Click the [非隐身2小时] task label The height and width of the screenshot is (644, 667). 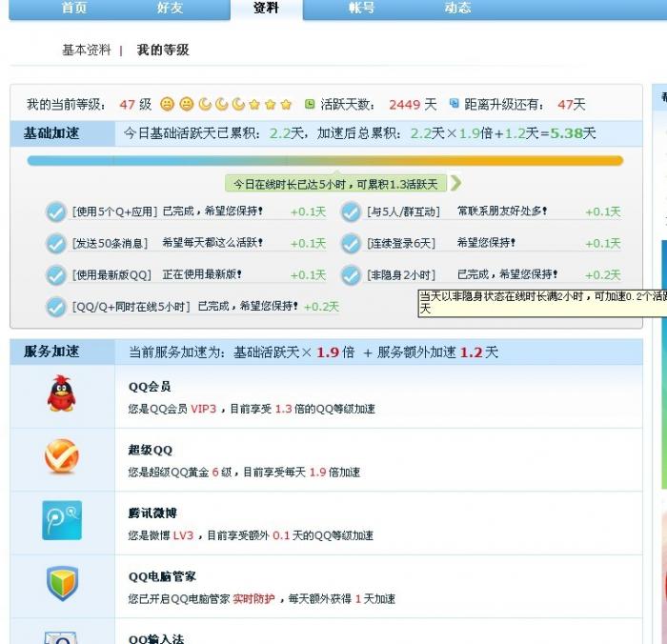[x=401, y=274]
